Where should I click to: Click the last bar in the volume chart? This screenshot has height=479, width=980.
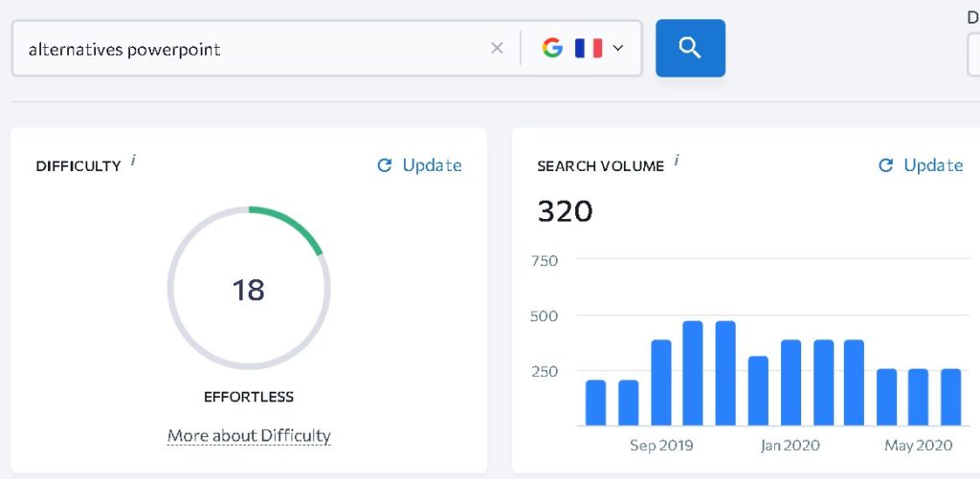(x=950, y=397)
